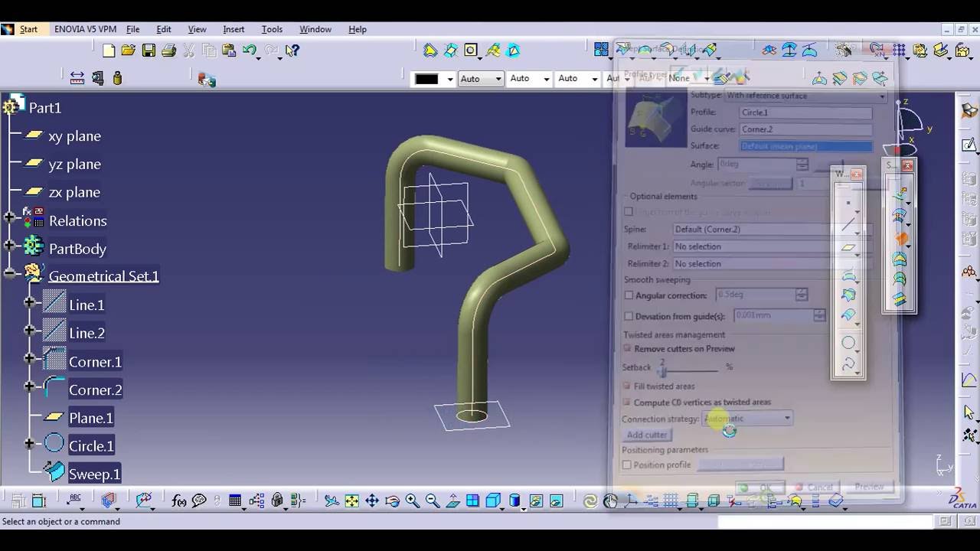980x551 pixels.
Task: Click the Add cutter button
Action: (648, 435)
